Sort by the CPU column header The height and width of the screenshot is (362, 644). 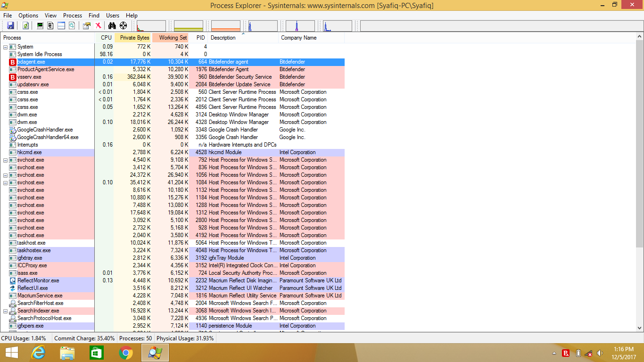click(x=105, y=38)
